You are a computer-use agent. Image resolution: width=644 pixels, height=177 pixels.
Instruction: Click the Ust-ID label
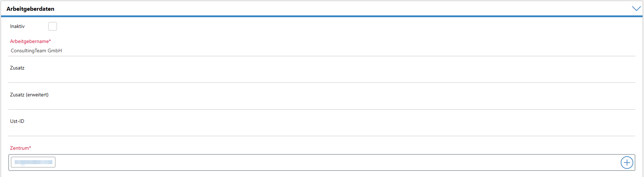(17, 121)
